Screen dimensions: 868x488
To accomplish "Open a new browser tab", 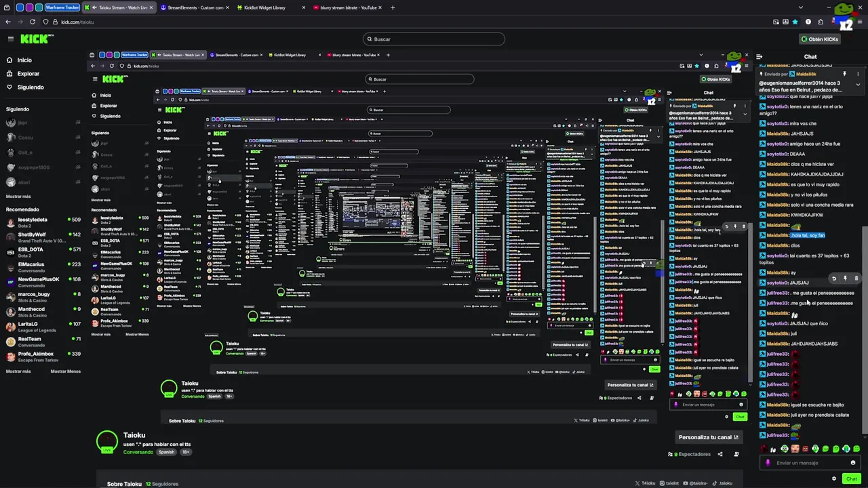I will [393, 7].
